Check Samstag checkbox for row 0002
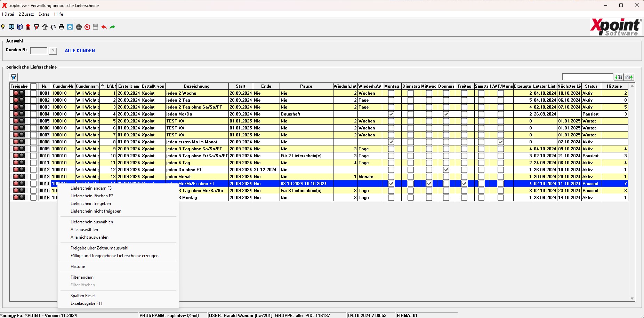 [x=481, y=100]
